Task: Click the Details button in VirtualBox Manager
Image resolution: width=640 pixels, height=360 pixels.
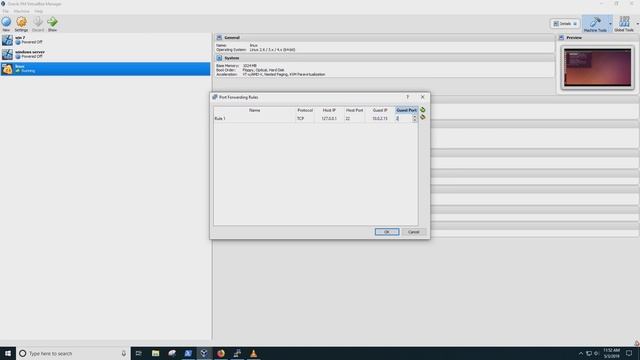Action: (x=565, y=24)
